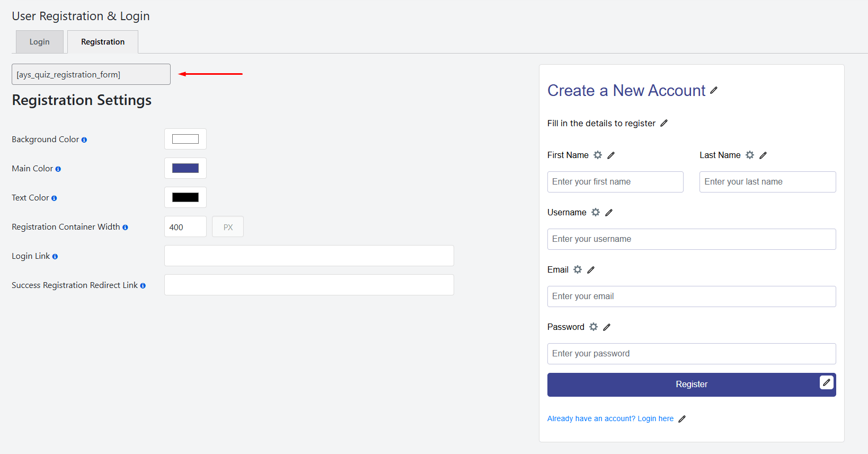Open the Text Color black swatch
The image size is (868, 454).
click(185, 197)
